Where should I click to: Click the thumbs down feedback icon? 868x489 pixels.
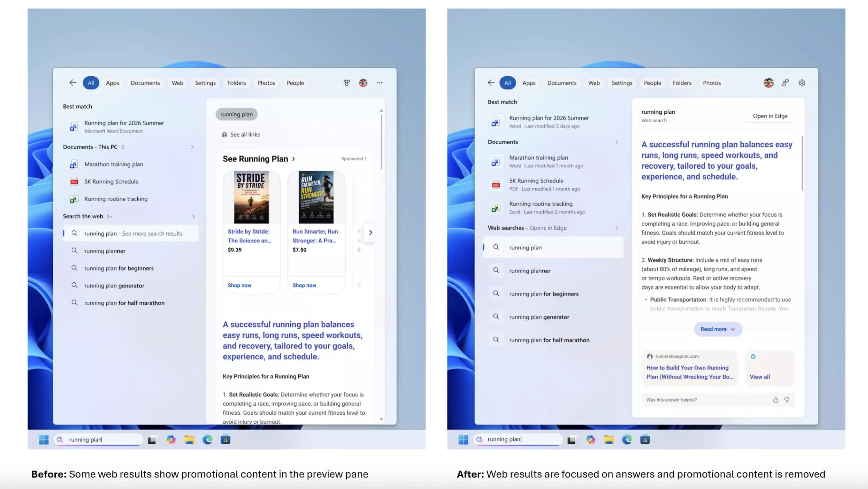pos(787,400)
